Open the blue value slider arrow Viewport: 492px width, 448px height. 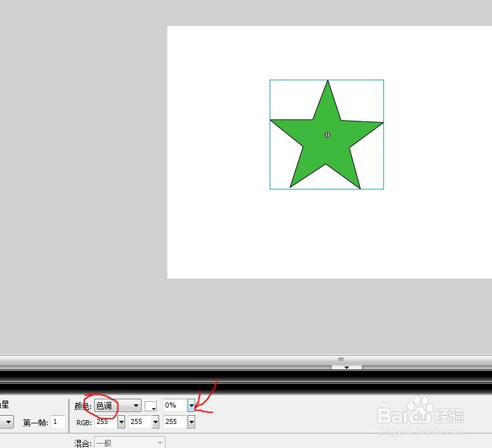tap(191, 421)
